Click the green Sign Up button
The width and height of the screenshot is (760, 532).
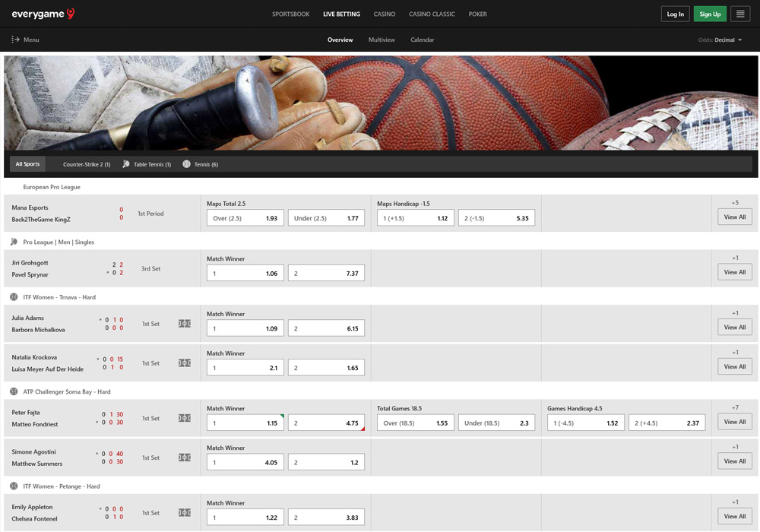(709, 14)
